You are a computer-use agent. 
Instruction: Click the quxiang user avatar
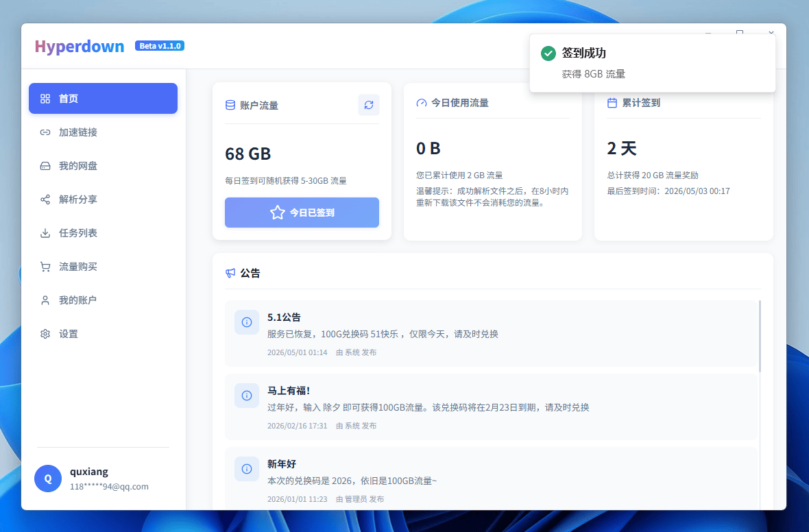point(48,479)
